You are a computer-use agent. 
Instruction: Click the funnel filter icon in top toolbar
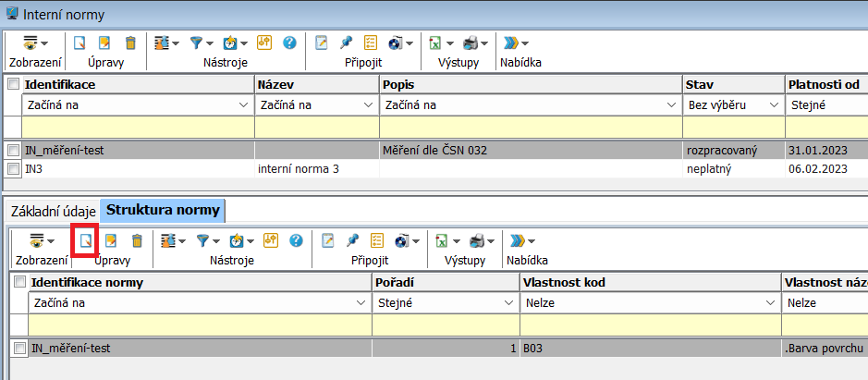tap(197, 43)
